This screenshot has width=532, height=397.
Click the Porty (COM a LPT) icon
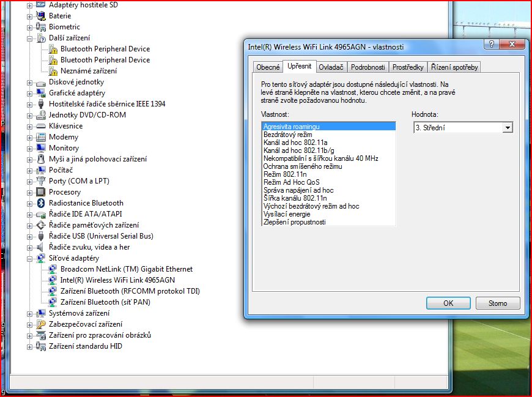pos(41,181)
